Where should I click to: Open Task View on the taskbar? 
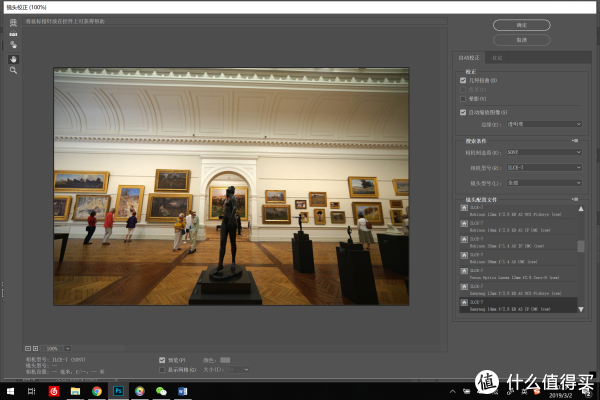[32, 391]
